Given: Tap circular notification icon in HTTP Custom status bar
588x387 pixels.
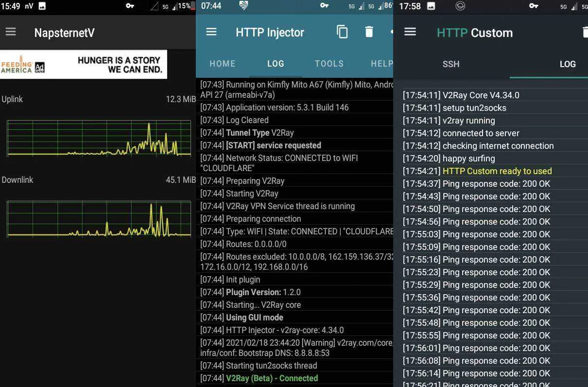Looking at the screenshot, I should click(460, 6).
